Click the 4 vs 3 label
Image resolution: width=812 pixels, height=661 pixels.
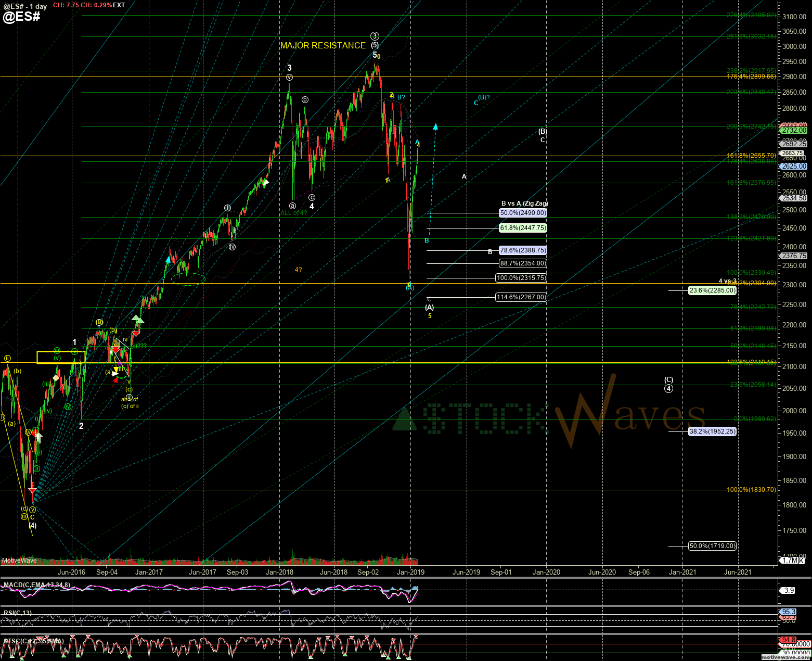coord(728,281)
